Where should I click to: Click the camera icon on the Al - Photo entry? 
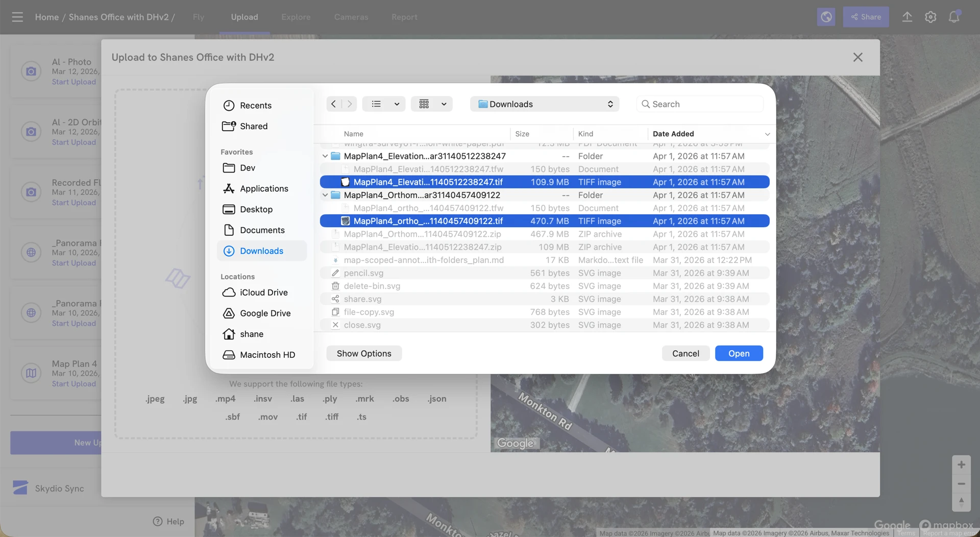click(31, 71)
